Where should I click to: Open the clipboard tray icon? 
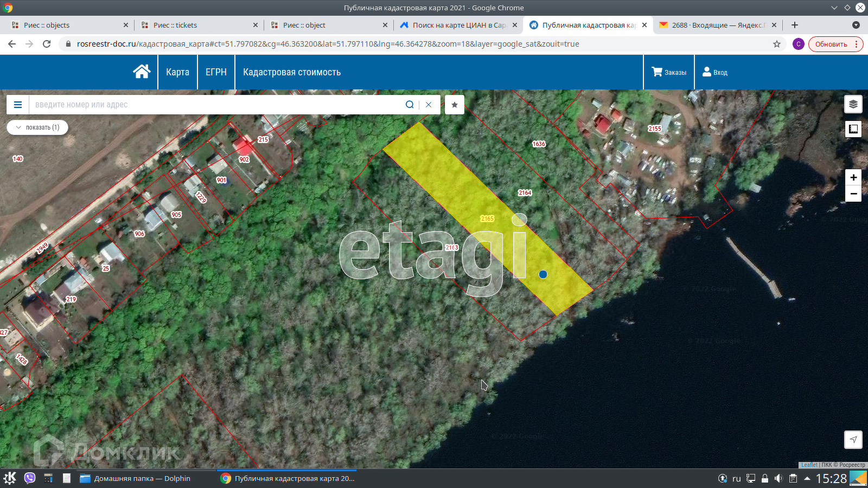click(x=793, y=478)
